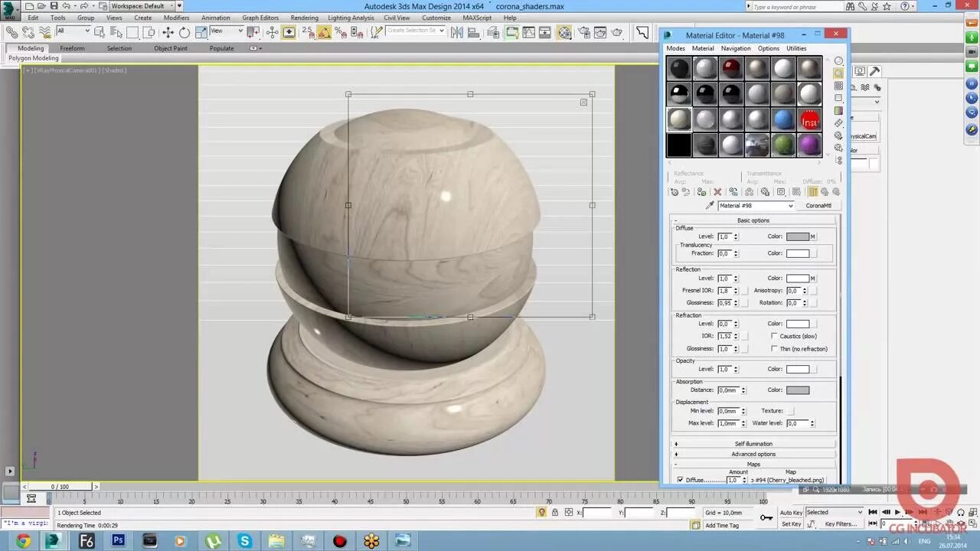980x551 pixels.
Task: Enable Caustics (slow) checkbox
Action: click(774, 336)
